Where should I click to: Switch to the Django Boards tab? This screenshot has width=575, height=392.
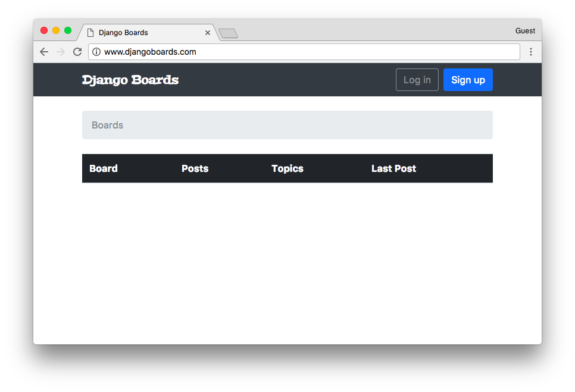point(143,33)
